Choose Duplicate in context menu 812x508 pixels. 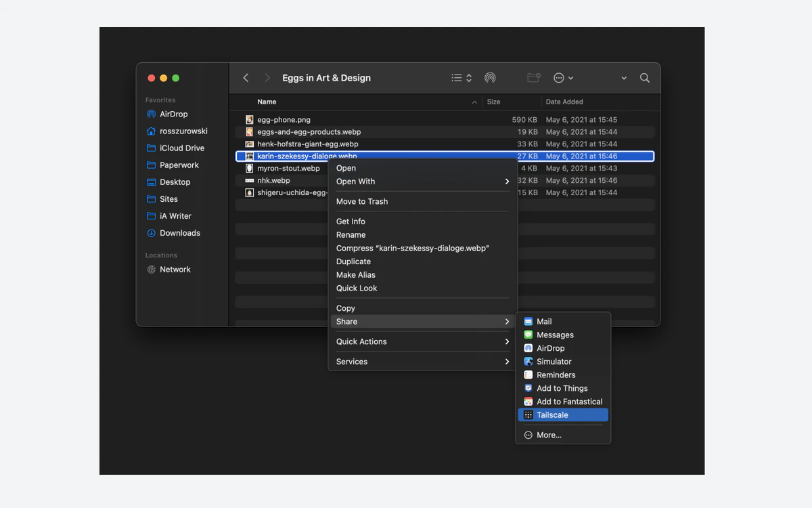(x=423, y=261)
